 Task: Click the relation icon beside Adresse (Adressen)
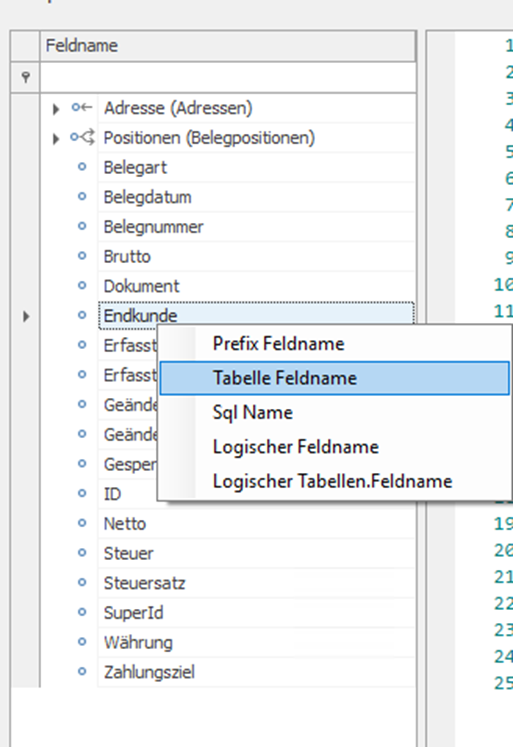point(82,108)
